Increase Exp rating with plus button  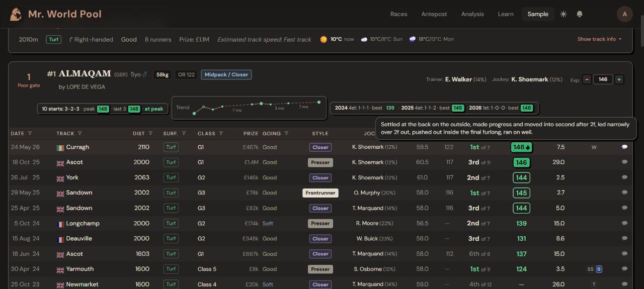[619, 79]
